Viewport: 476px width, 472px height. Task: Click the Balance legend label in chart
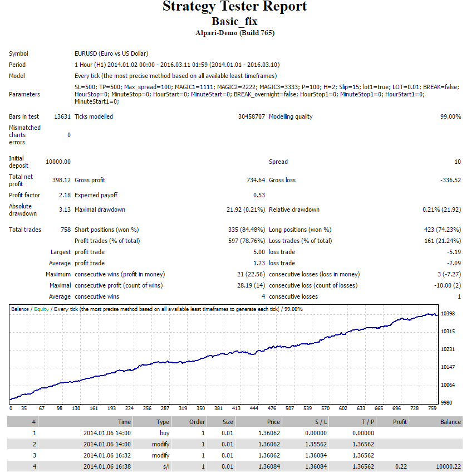pos(19,309)
